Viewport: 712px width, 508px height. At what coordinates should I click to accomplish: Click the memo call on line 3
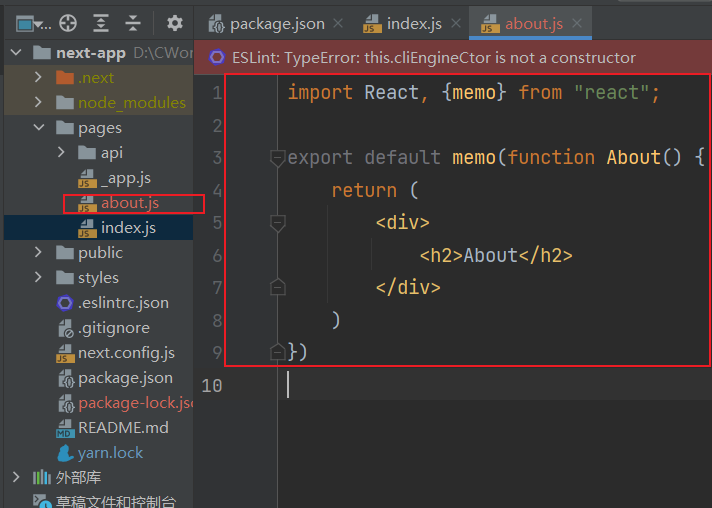(x=474, y=158)
